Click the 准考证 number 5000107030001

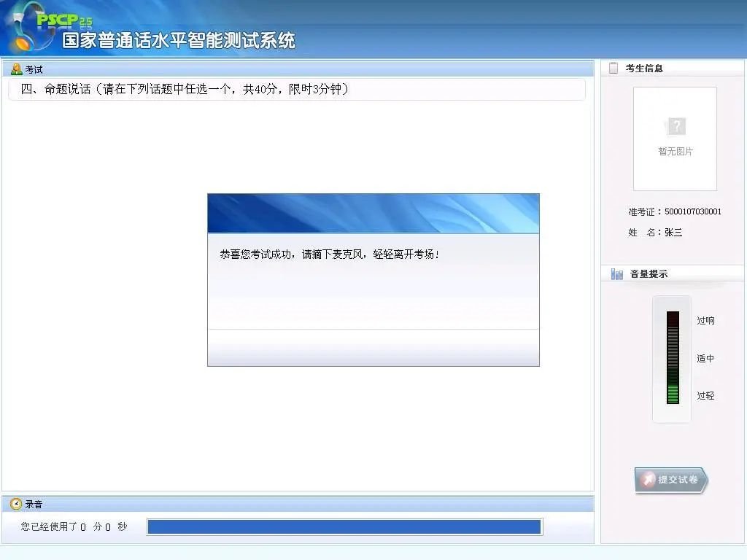(693, 211)
